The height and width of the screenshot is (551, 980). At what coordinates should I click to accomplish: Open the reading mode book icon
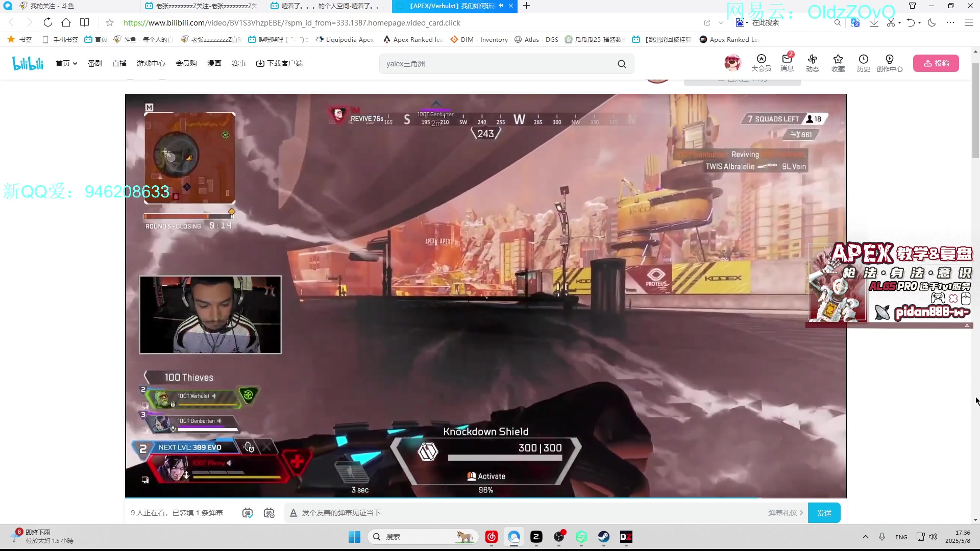coord(84,22)
